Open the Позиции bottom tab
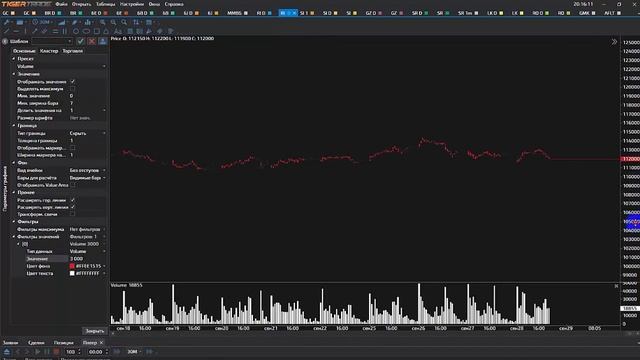Screen dimensions: 640x360 pyautogui.click(x=64, y=342)
